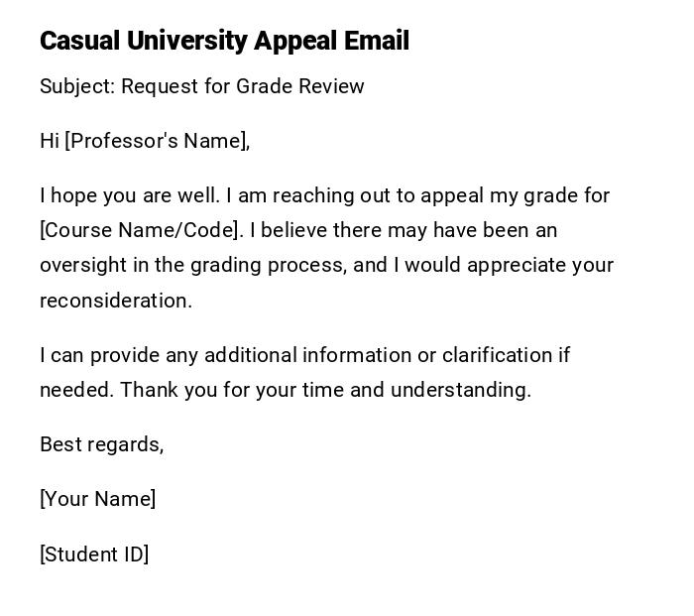Image resolution: width=694 pixels, height=616 pixels.
Task: Click the word 'clarification' in the second paragraph
Action: pyautogui.click(x=497, y=355)
